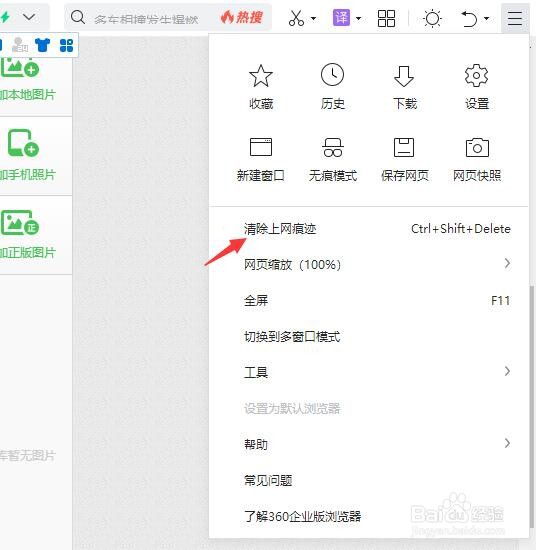Expand the chevron dropdown near lightning icon
The height and width of the screenshot is (550, 536).
tap(29, 16)
